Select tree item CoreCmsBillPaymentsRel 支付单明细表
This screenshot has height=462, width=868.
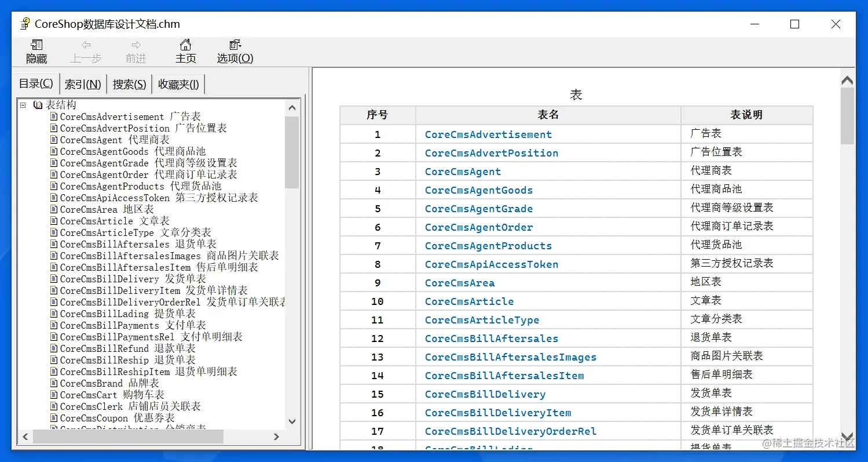pos(151,337)
